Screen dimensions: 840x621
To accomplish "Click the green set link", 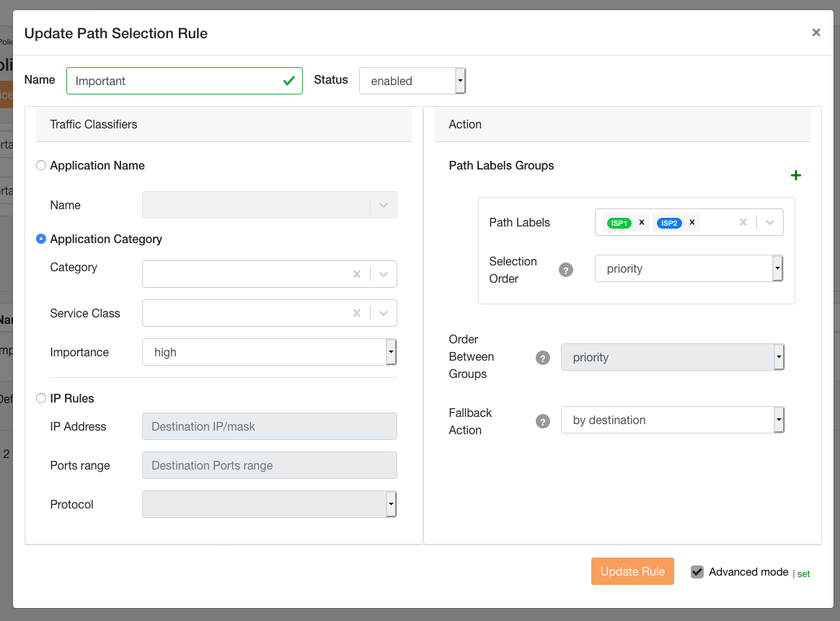I will 803,574.
